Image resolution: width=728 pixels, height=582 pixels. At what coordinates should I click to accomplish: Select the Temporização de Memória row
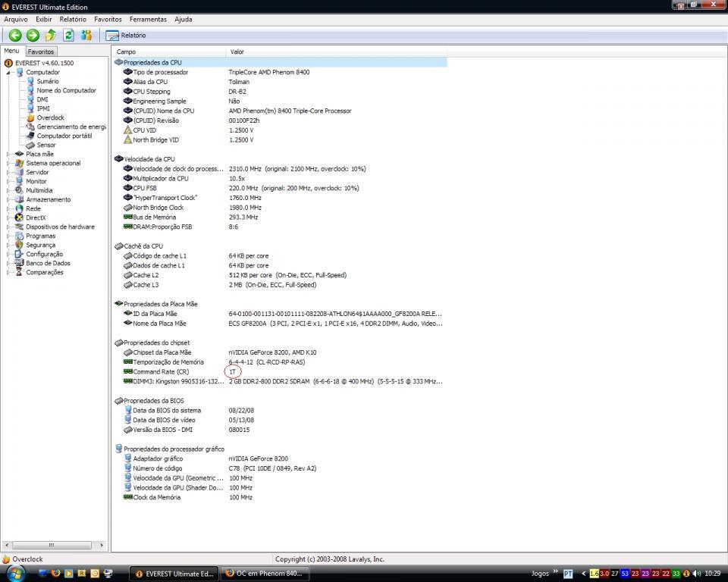click(x=281, y=362)
